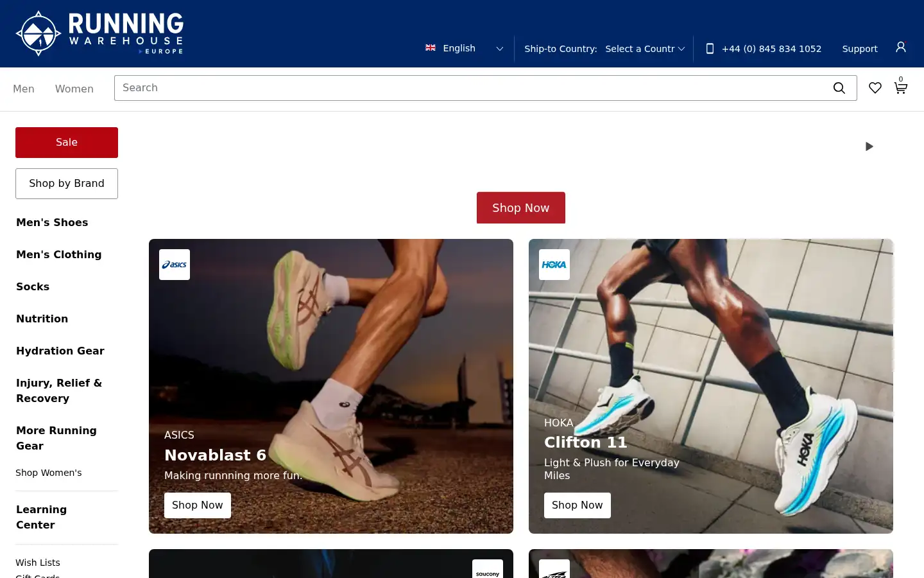Open the Ship-to Country selector
924x578 pixels.
[x=645, y=49]
